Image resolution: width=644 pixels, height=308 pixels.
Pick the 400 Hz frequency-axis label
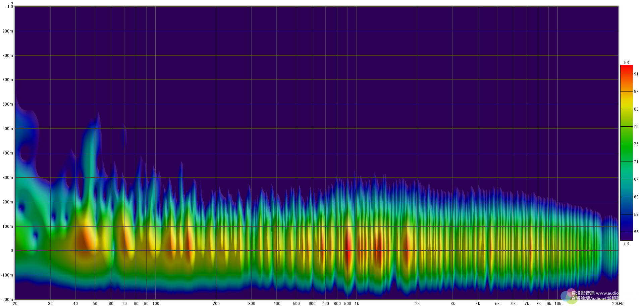point(277,304)
